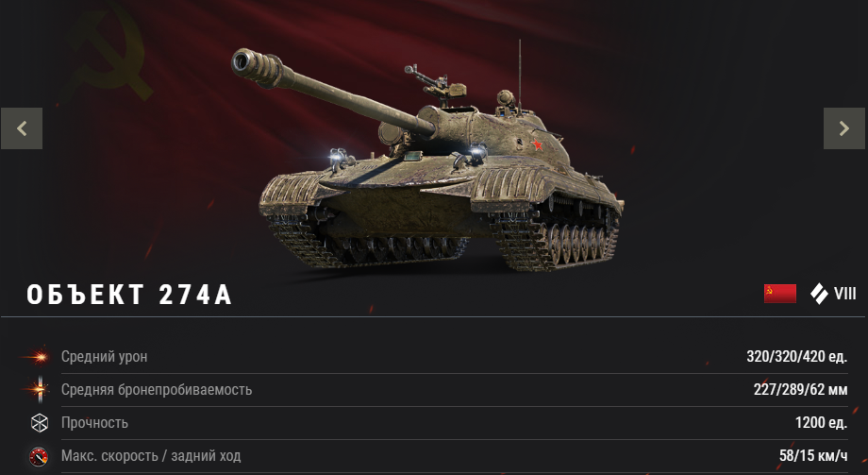Click the ОБЪЕКТ 274А tank title
The width and height of the screenshot is (868, 475).
(x=129, y=295)
